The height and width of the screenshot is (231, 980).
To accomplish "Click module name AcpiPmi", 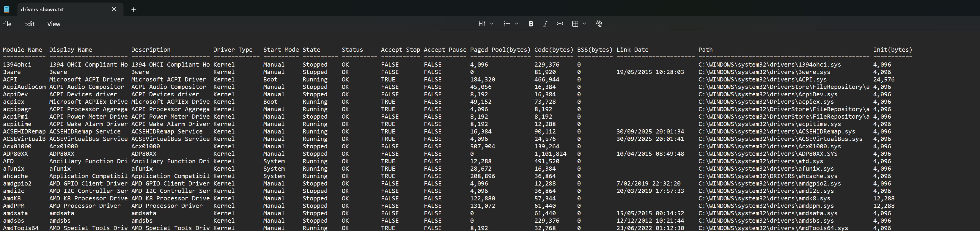I will tap(15, 117).
